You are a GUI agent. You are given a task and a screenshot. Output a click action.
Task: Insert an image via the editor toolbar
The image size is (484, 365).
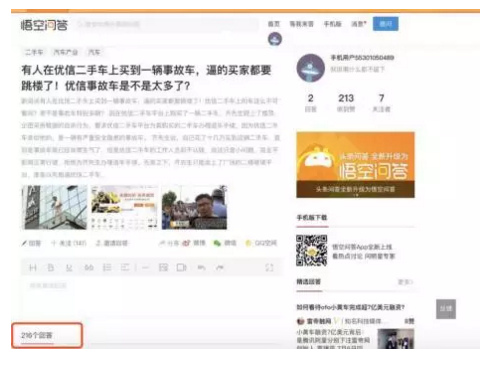pyautogui.click(x=163, y=268)
